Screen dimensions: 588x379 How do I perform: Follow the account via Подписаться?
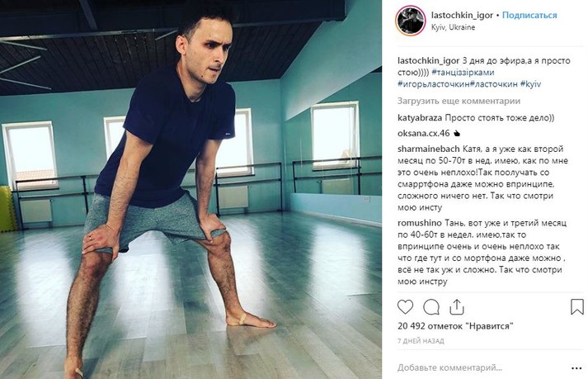tap(529, 15)
